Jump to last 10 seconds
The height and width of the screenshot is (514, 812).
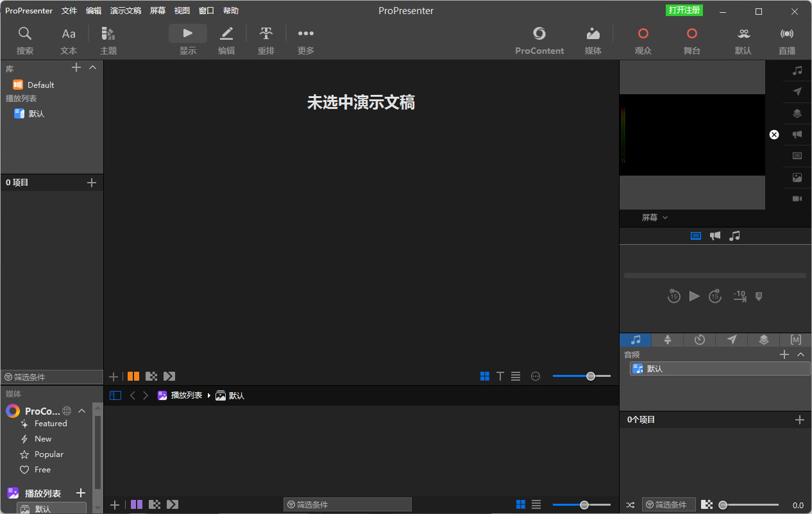coord(740,296)
